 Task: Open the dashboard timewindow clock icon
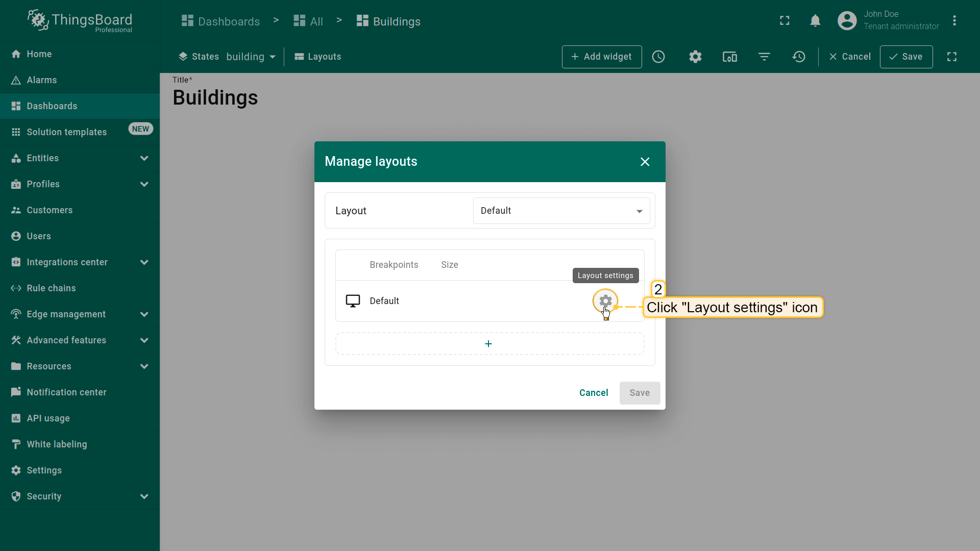click(658, 57)
